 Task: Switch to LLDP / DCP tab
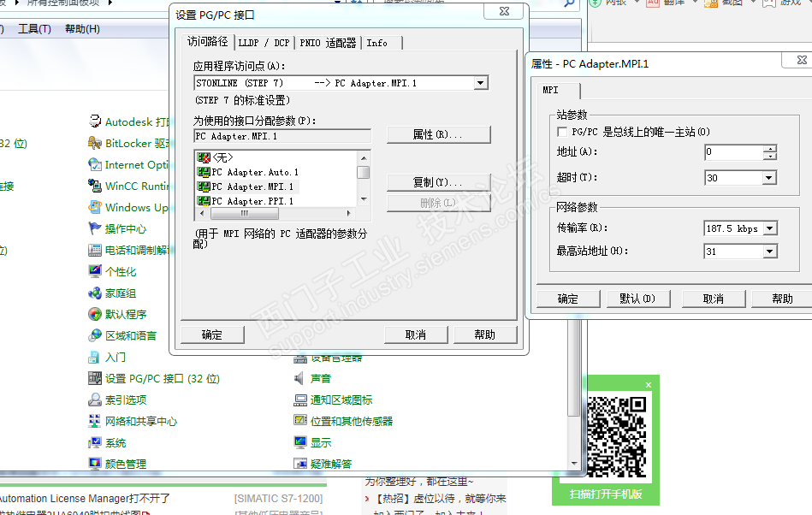tap(264, 43)
